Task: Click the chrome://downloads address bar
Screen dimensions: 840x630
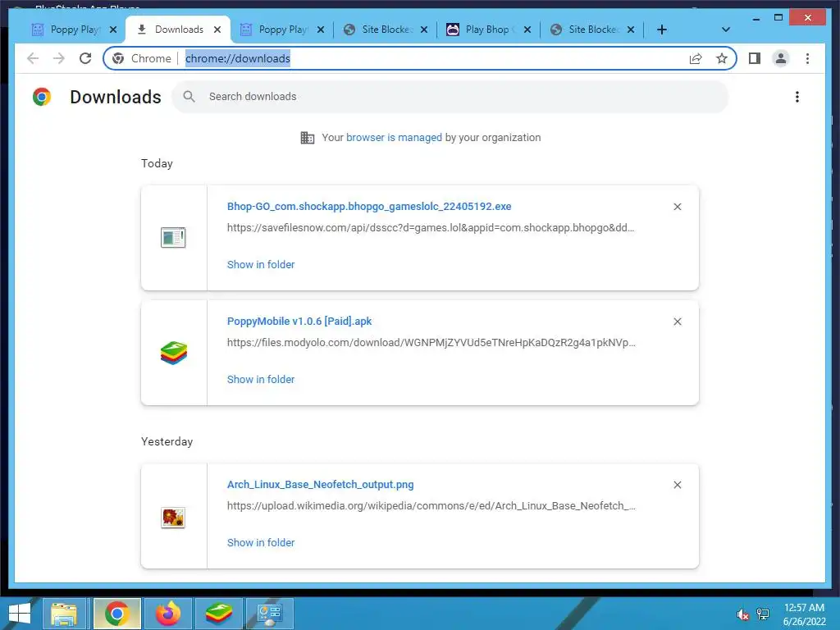Action: click(238, 58)
